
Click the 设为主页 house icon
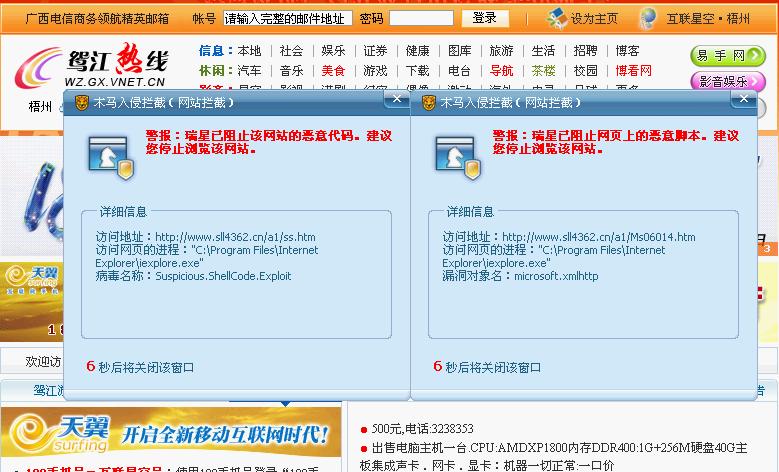pyautogui.click(x=556, y=18)
